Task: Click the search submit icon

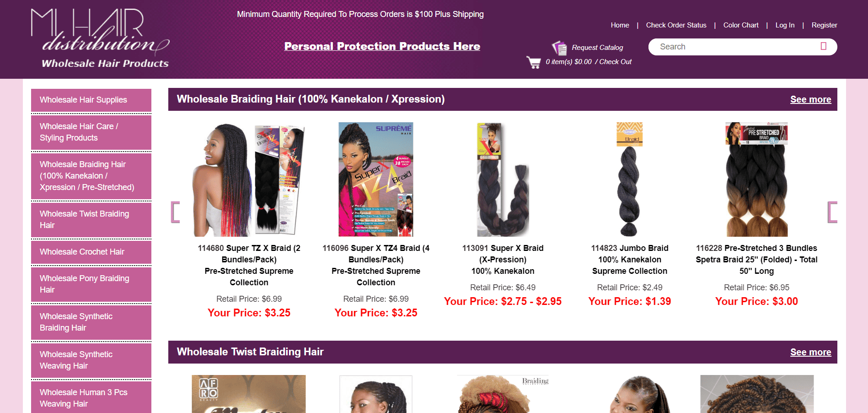Action: tap(824, 46)
